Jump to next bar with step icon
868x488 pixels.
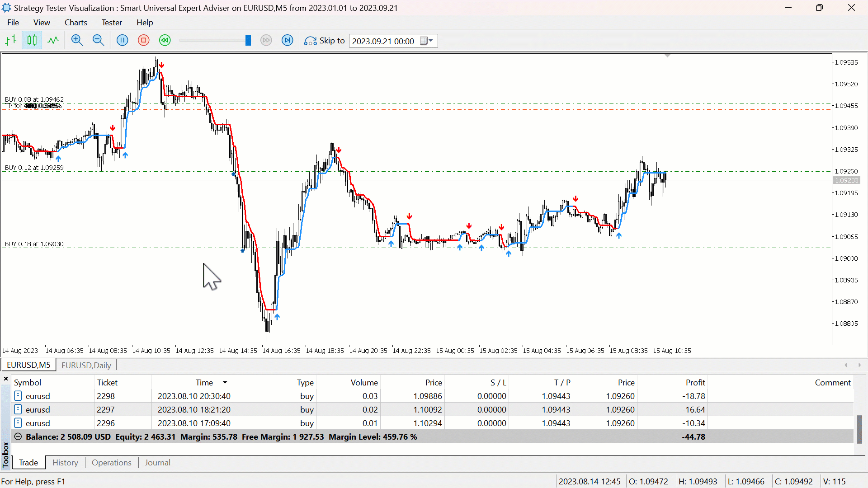(x=288, y=41)
